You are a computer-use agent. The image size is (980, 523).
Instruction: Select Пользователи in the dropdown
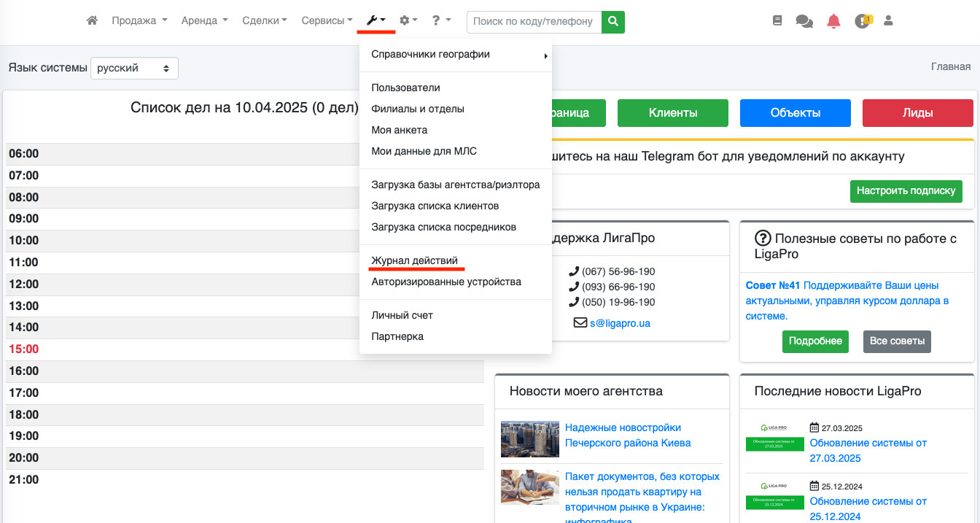click(405, 88)
